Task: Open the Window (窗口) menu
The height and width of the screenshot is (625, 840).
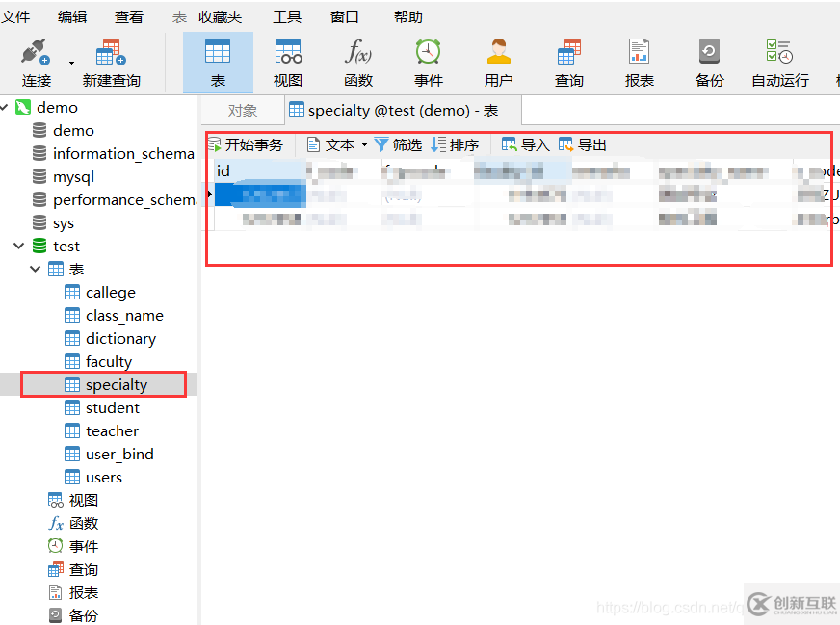Action: [x=344, y=17]
